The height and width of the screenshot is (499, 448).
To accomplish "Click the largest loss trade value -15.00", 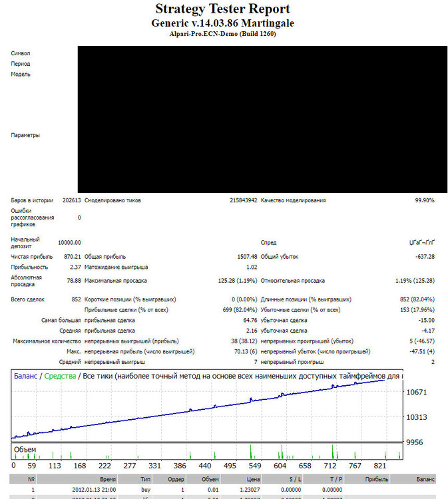I will click(426, 320).
